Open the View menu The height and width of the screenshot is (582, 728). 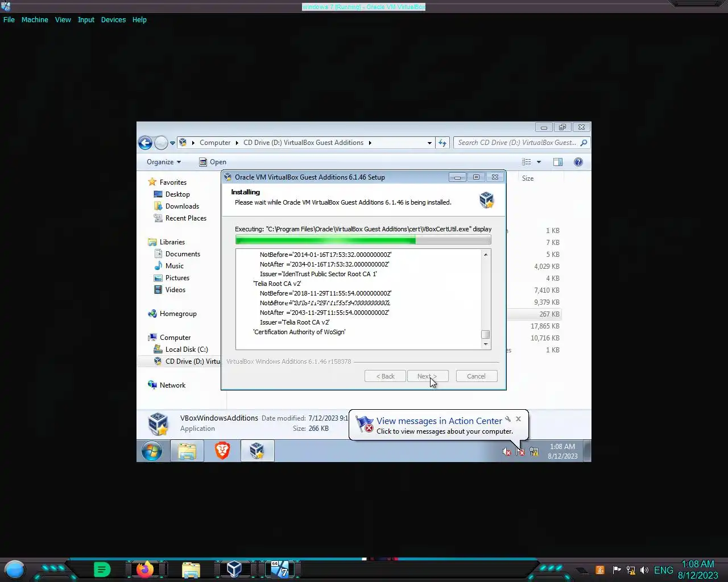[63, 19]
